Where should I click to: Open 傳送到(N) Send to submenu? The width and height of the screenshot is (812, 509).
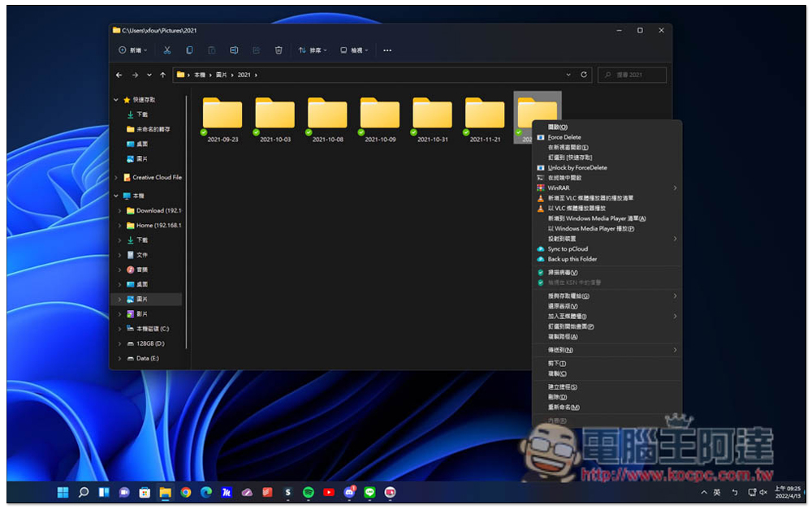coord(607,350)
